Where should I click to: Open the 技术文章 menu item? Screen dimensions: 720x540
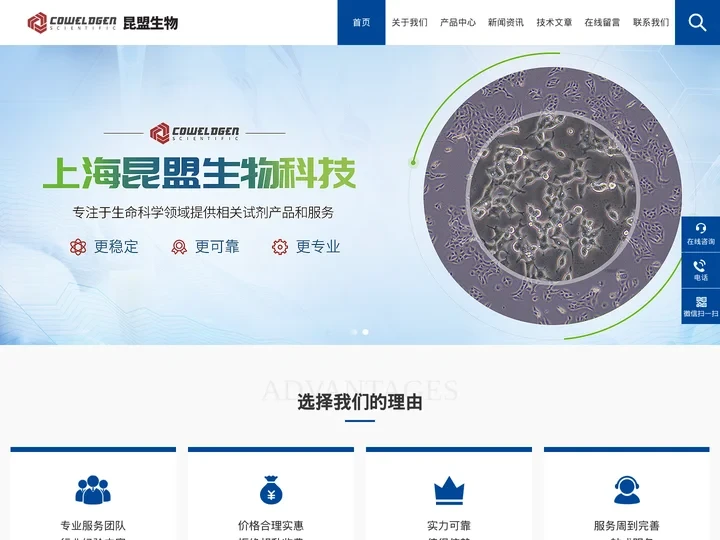554,22
